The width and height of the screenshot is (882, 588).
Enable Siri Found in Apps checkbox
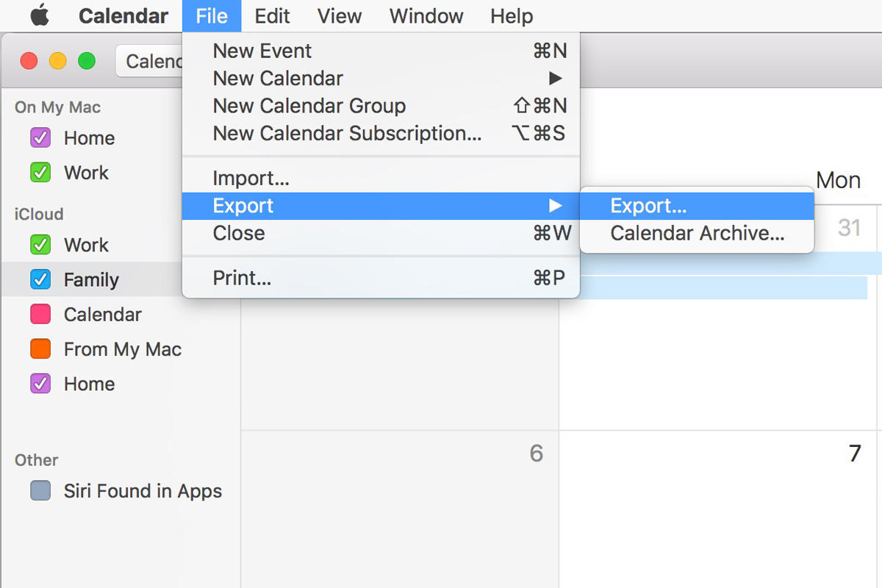(x=40, y=491)
